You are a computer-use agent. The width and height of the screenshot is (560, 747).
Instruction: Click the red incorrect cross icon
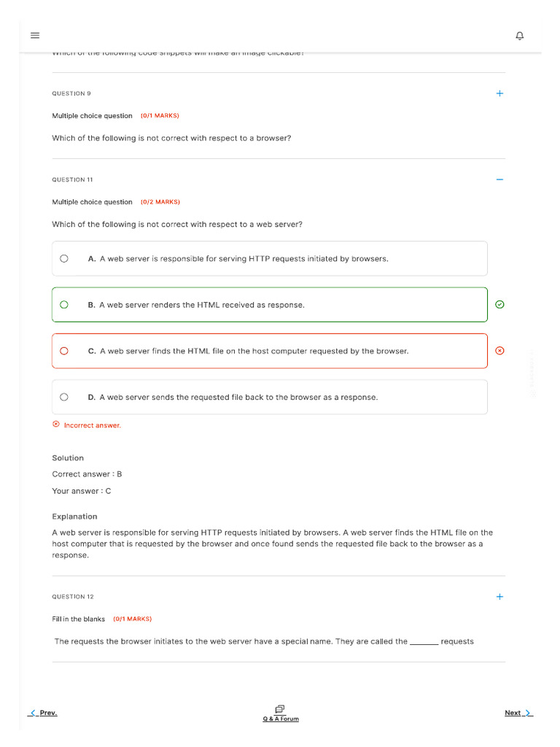click(499, 350)
